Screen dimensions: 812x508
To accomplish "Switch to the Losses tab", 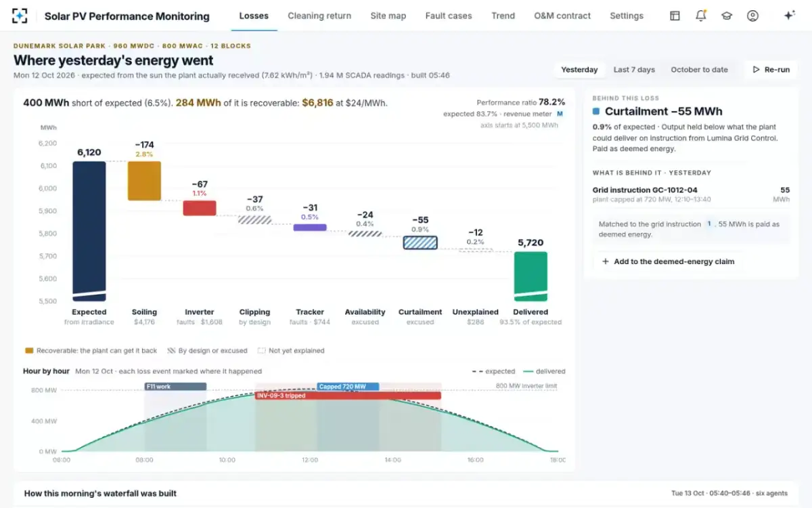I will [254, 16].
